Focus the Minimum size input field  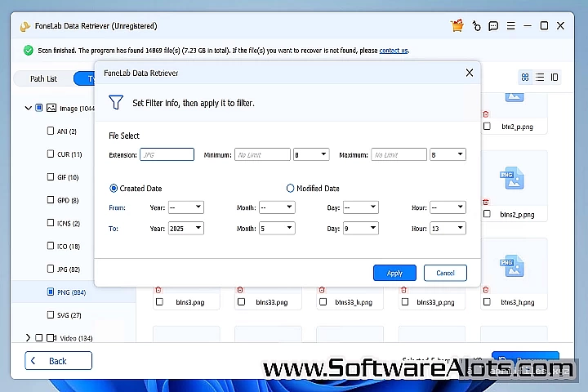tap(262, 154)
